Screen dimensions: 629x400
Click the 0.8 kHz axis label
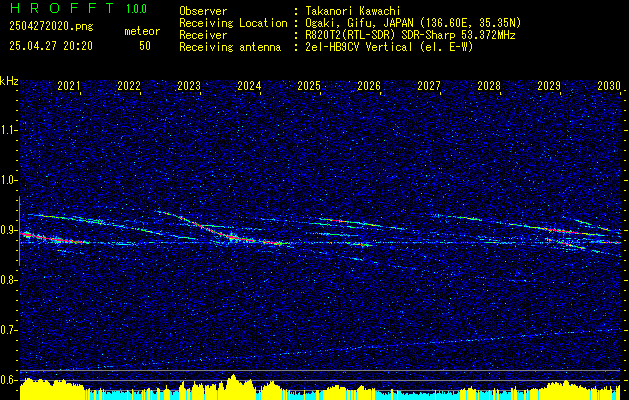8,280
